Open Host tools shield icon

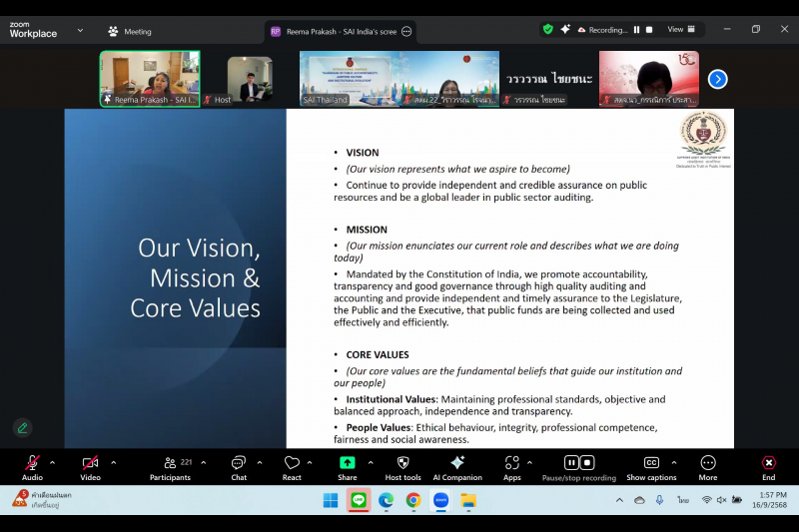pyautogui.click(x=402, y=463)
